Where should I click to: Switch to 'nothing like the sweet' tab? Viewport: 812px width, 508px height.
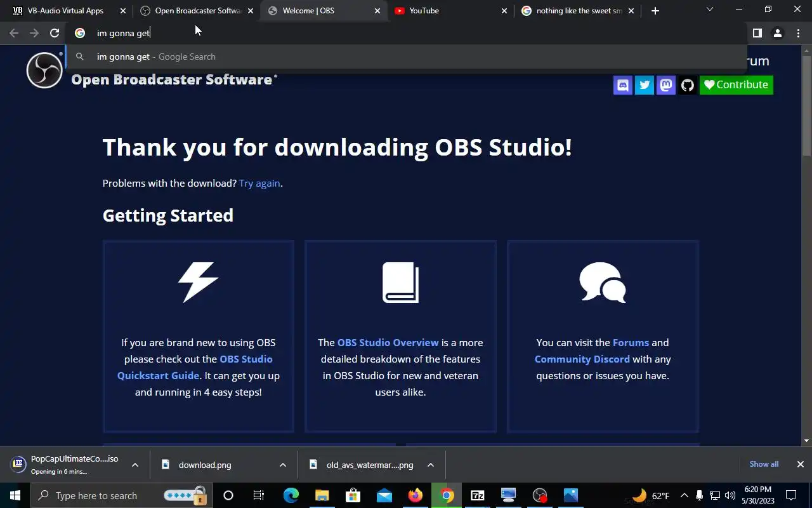(578, 11)
